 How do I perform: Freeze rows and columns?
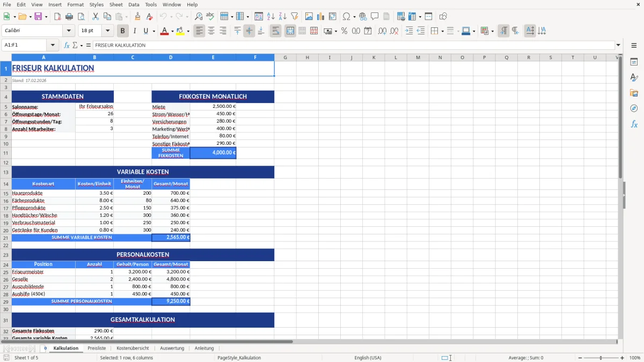coord(412,17)
